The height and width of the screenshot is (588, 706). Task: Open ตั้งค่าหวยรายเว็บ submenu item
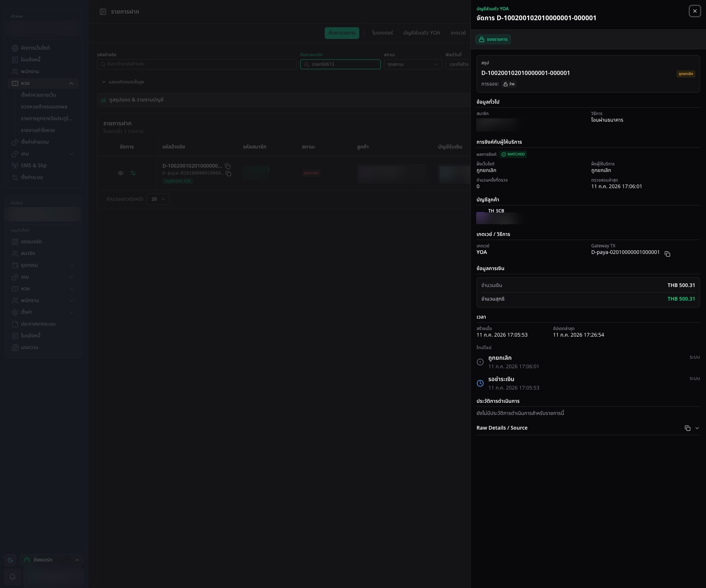38,95
